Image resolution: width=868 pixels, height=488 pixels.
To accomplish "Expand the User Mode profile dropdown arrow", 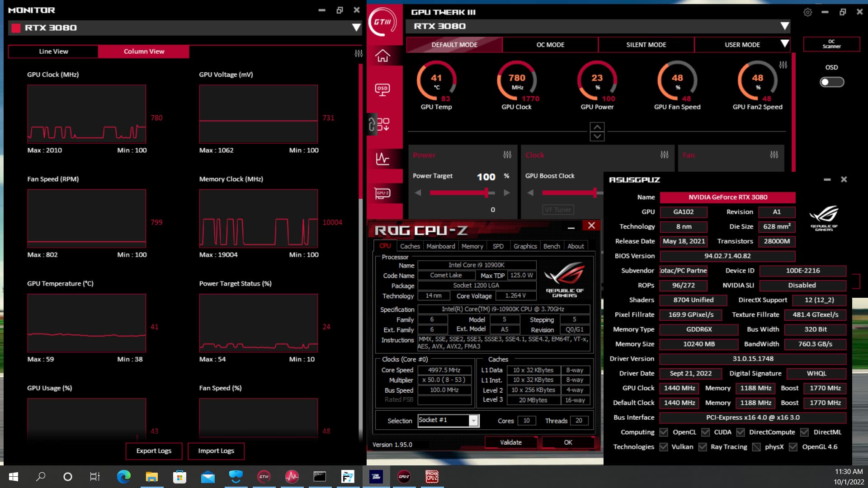I will pyautogui.click(x=785, y=44).
